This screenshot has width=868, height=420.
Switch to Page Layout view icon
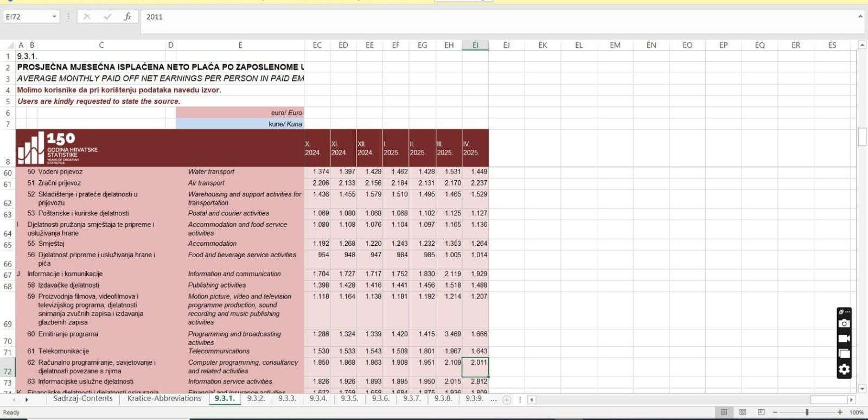(x=743, y=412)
